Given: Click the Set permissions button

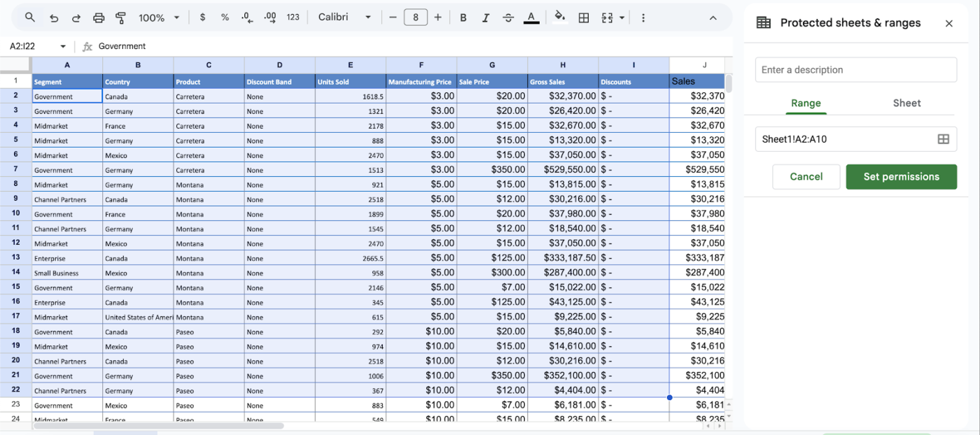Looking at the screenshot, I should [901, 177].
